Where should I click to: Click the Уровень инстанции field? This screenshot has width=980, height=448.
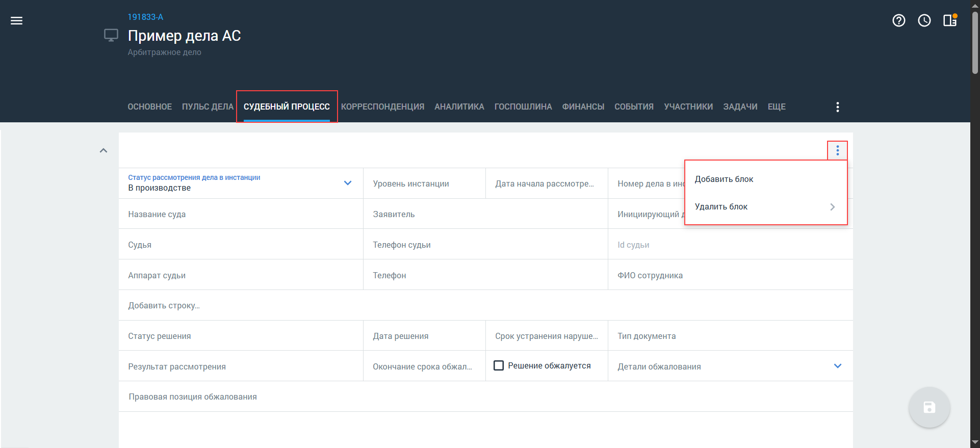[x=424, y=183]
